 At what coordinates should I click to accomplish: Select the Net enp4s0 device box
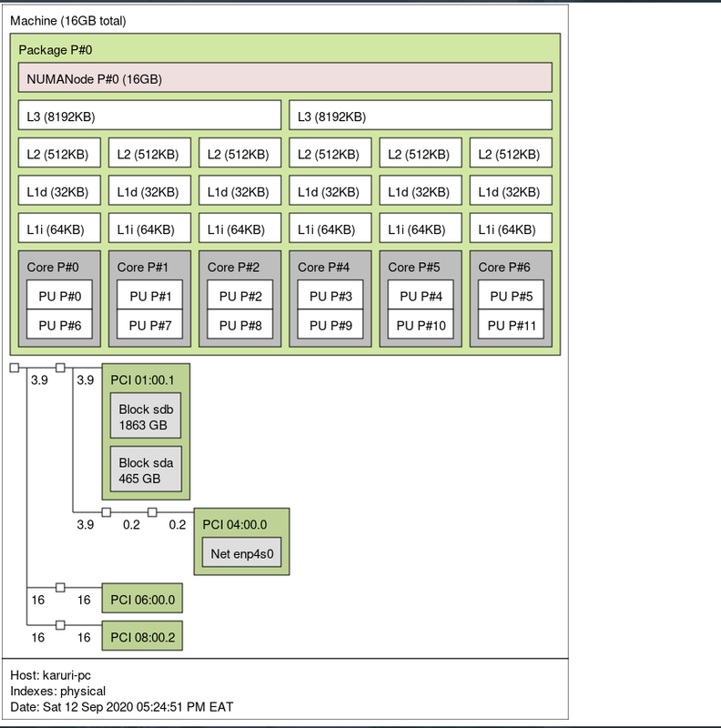point(241,552)
